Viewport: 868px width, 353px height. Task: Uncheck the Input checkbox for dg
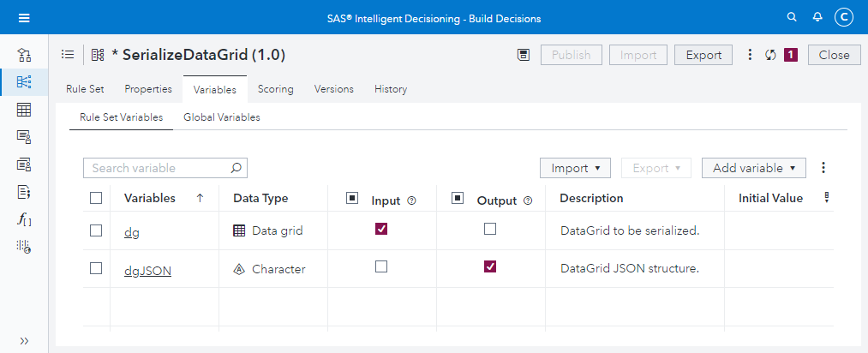[381, 229]
